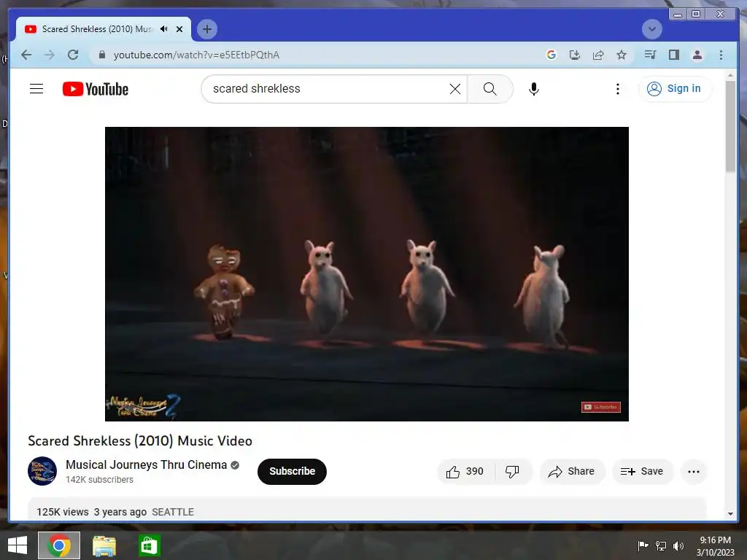Install the app using the download icon
Image resolution: width=747 pixels, height=560 pixels.
pos(575,55)
